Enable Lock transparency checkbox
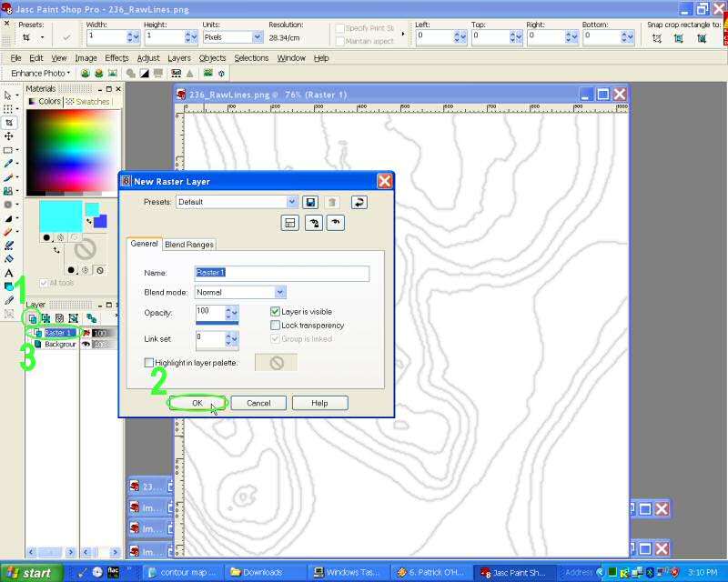The height and width of the screenshot is (582, 728). coord(275,326)
